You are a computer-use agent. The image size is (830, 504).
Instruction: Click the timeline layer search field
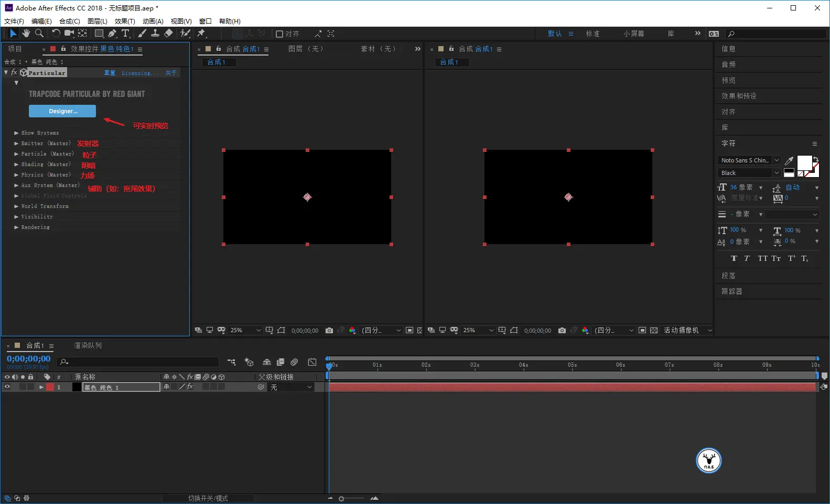pyautogui.click(x=138, y=362)
